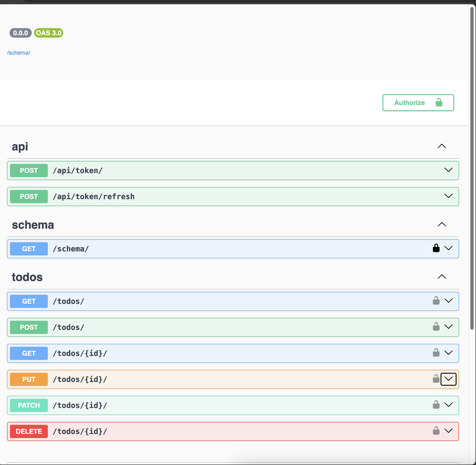Image resolution: width=476 pixels, height=465 pixels.
Task: Click the page's vertical scrollbar
Action: pos(472,168)
